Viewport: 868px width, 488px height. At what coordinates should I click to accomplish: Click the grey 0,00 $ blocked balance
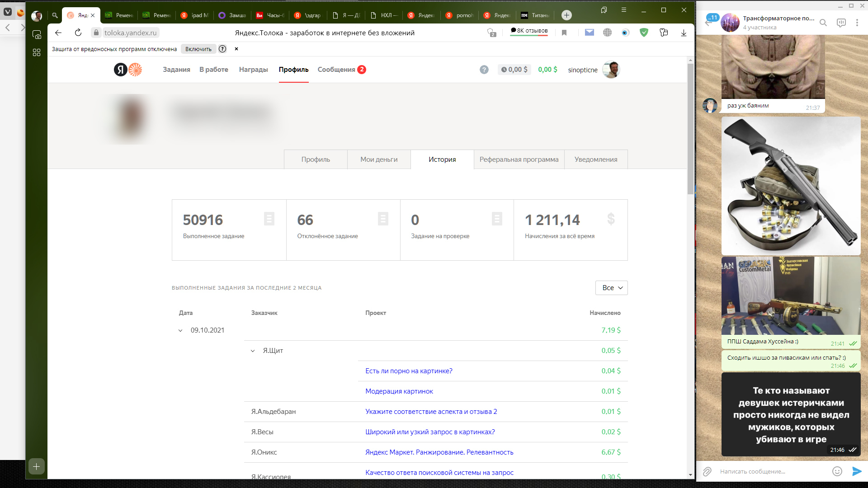[514, 70]
